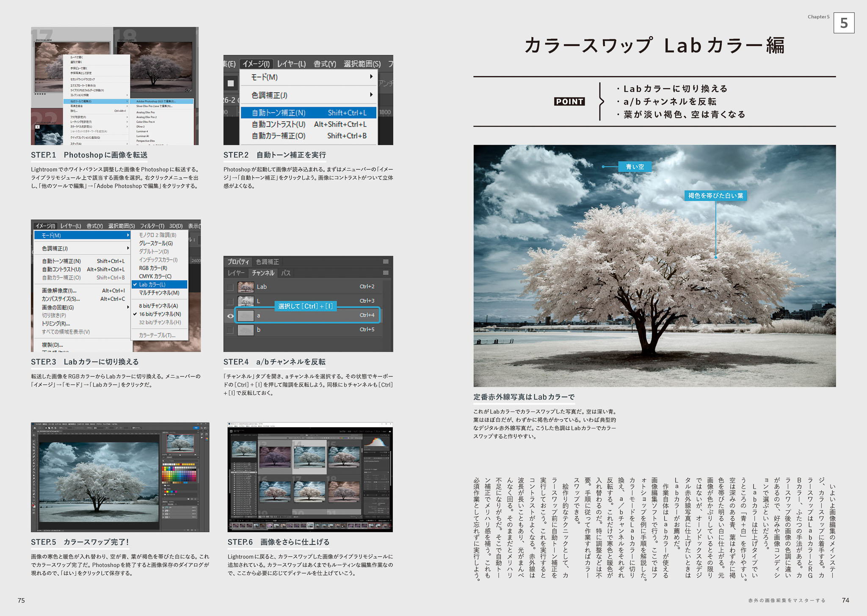Click the search magnifier icon in Photoshop window
The height and width of the screenshot is (616, 867).
pyautogui.click(x=202, y=428)
